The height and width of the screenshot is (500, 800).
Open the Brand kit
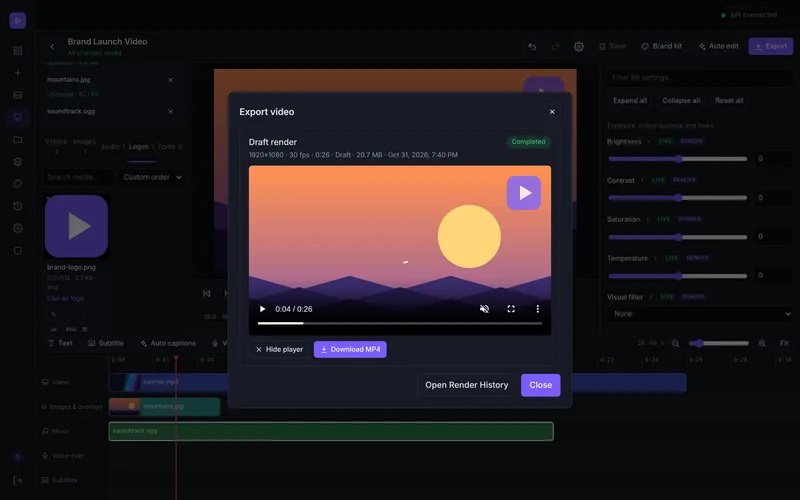click(661, 46)
